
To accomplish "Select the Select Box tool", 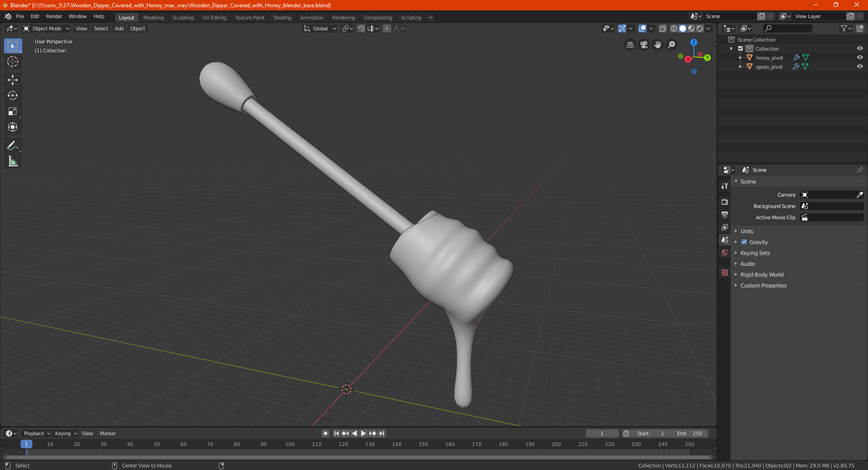I will click(13, 46).
